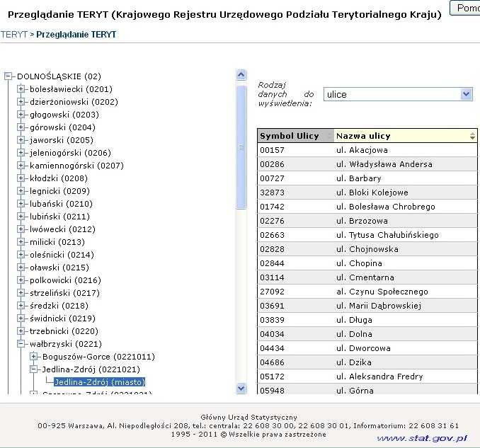Image resolution: width=480 pixels, height=448 pixels.
Task: Expand the lwówecki (0212) node
Action: click(x=21, y=229)
